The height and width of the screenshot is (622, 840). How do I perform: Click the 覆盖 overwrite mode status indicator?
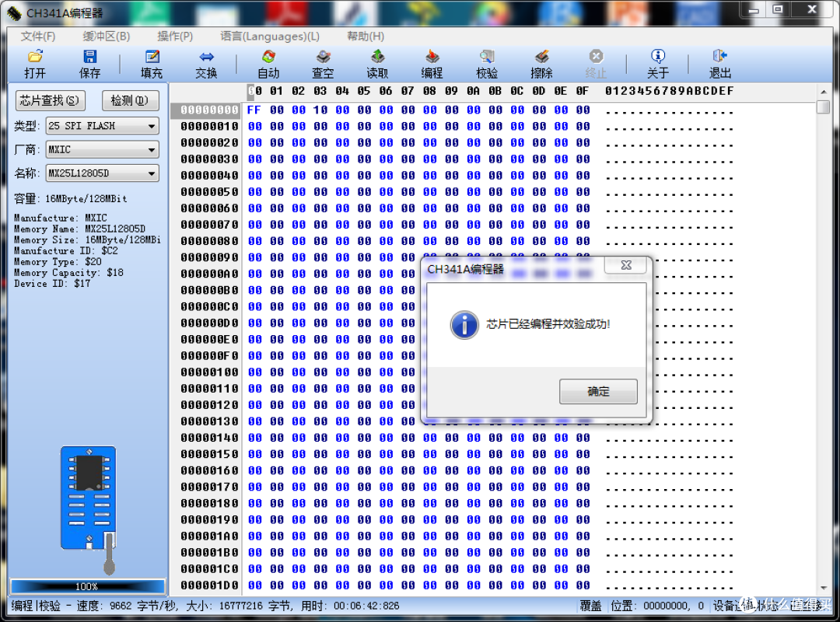(591, 606)
